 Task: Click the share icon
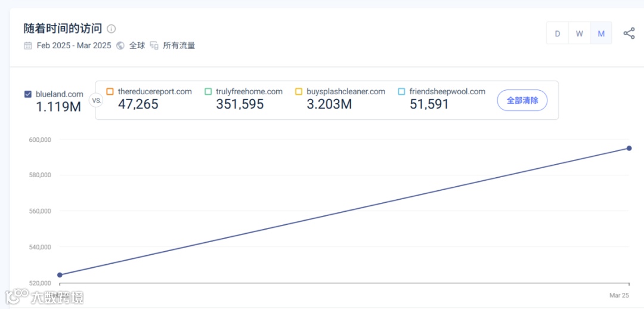(x=629, y=33)
